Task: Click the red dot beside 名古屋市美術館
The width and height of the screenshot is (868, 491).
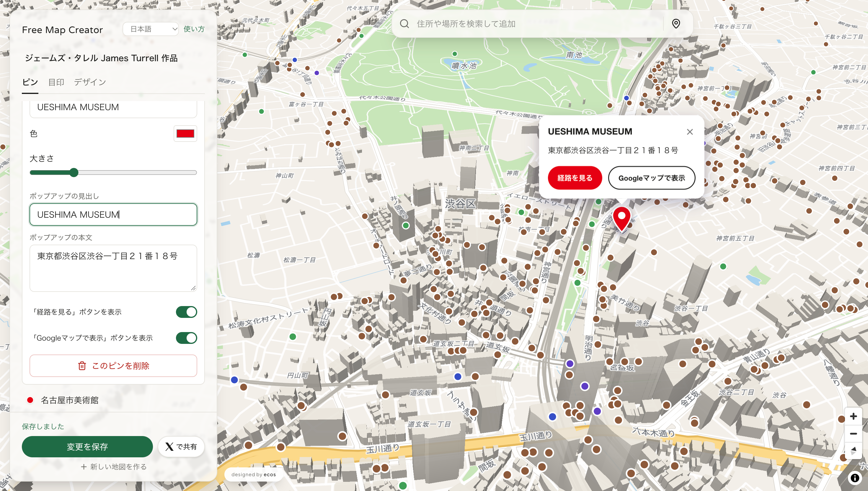Action: 30,400
